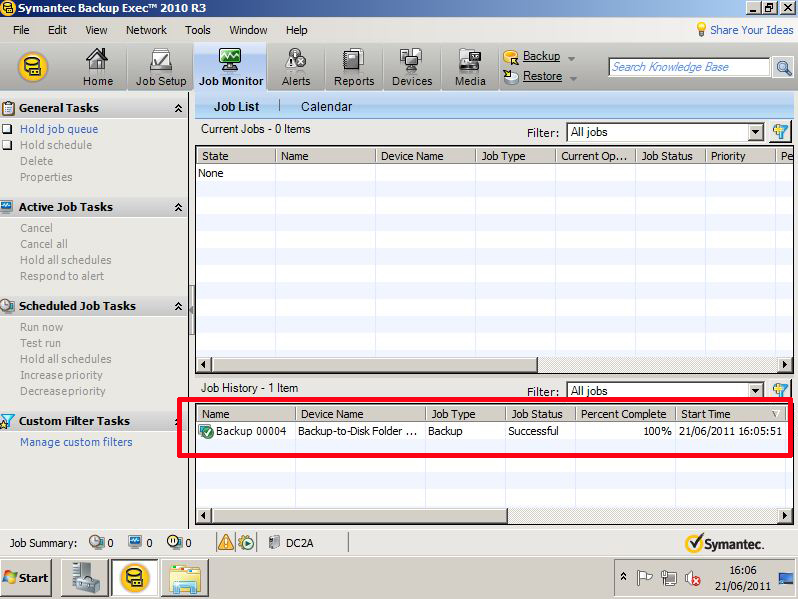This screenshot has width=798, height=599.
Task: Open the Home view in toolbar
Action: tap(97, 67)
